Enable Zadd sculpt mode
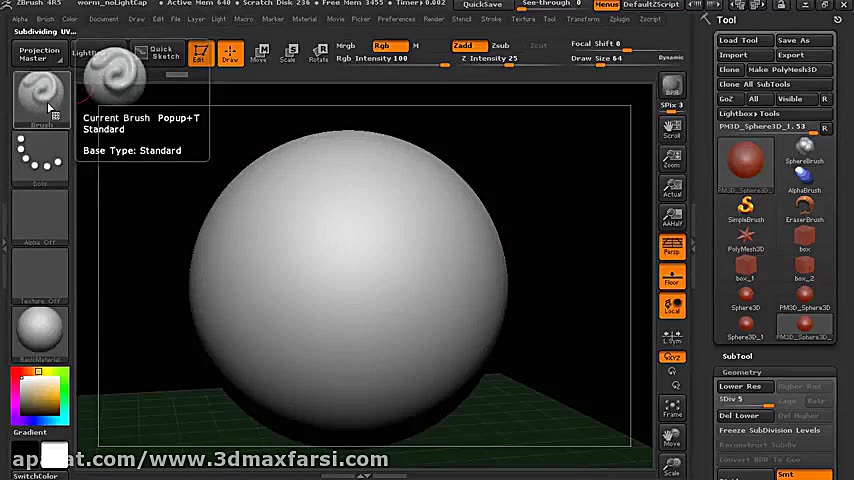The height and width of the screenshot is (480, 854). tap(469, 46)
